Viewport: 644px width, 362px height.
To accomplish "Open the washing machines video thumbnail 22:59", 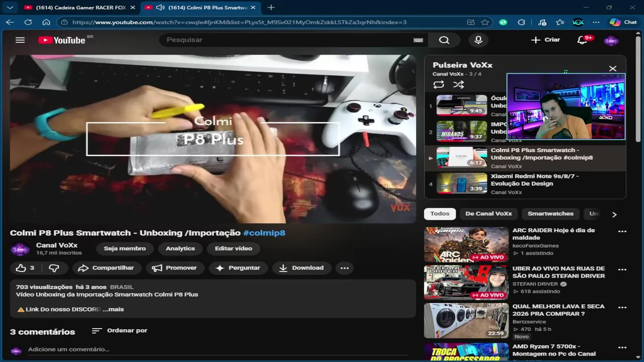I will point(466,321).
